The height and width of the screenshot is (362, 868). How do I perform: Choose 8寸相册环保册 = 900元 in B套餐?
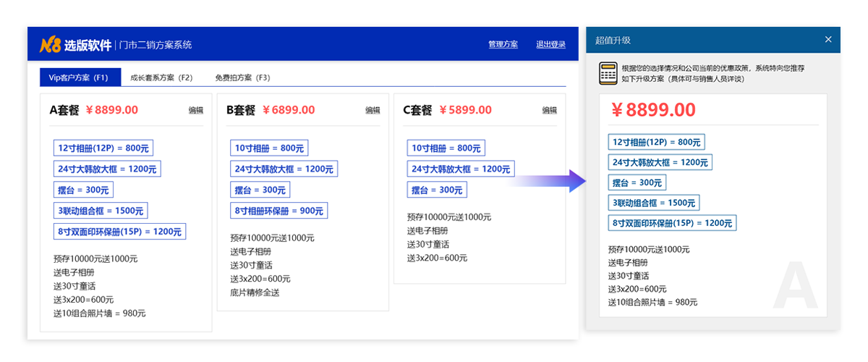(279, 211)
